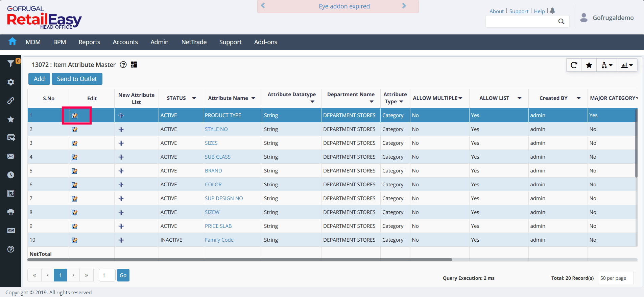Click the edit icon for STYLE NO row
The width and height of the screenshot is (644, 297).
tap(75, 130)
